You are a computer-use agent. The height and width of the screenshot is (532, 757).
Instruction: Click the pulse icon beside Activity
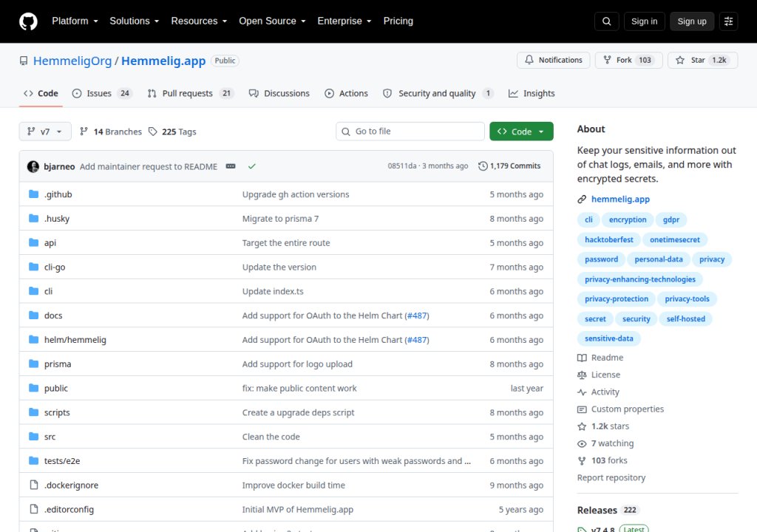click(582, 392)
